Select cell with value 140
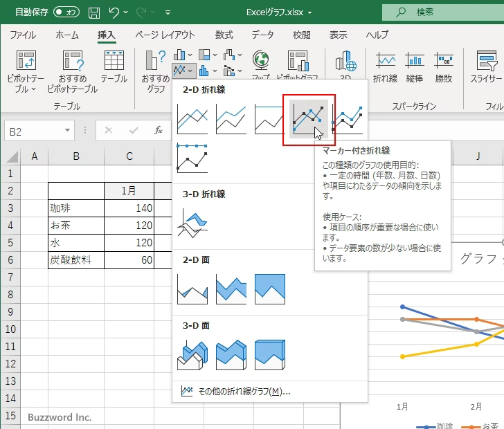Image resolution: width=504 pixels, height=429 pixels. pyautogui.click(x=129, y=208)
